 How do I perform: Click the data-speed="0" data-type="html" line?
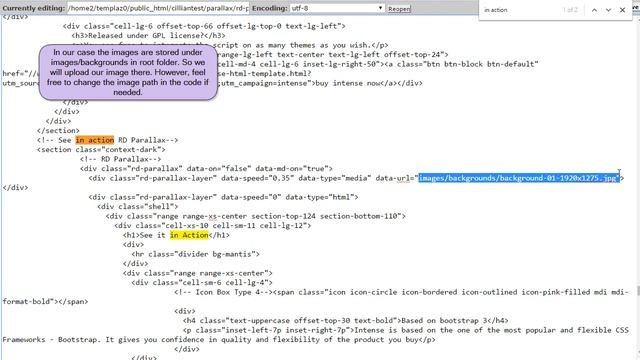point(223,197)
